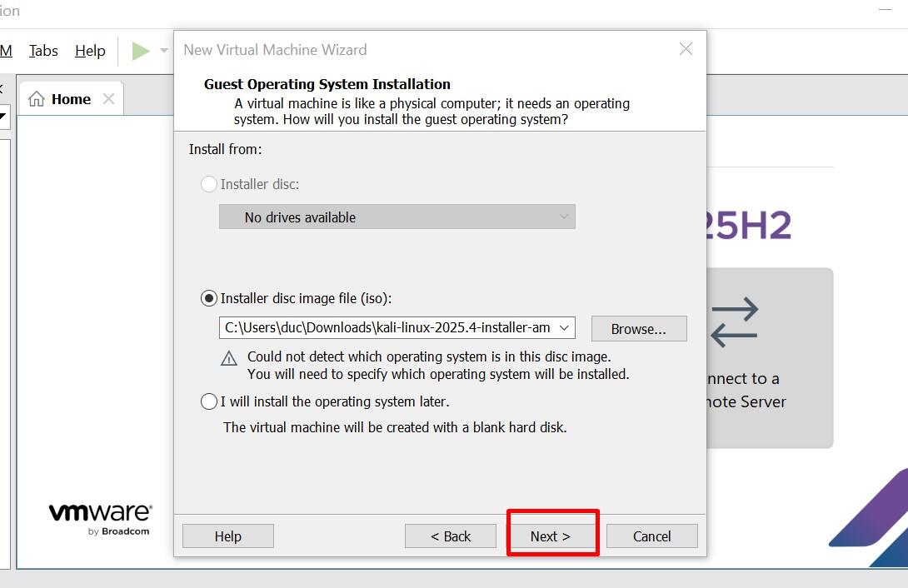Cancel the wizard using the Cancel button

[x=651, y=536]
